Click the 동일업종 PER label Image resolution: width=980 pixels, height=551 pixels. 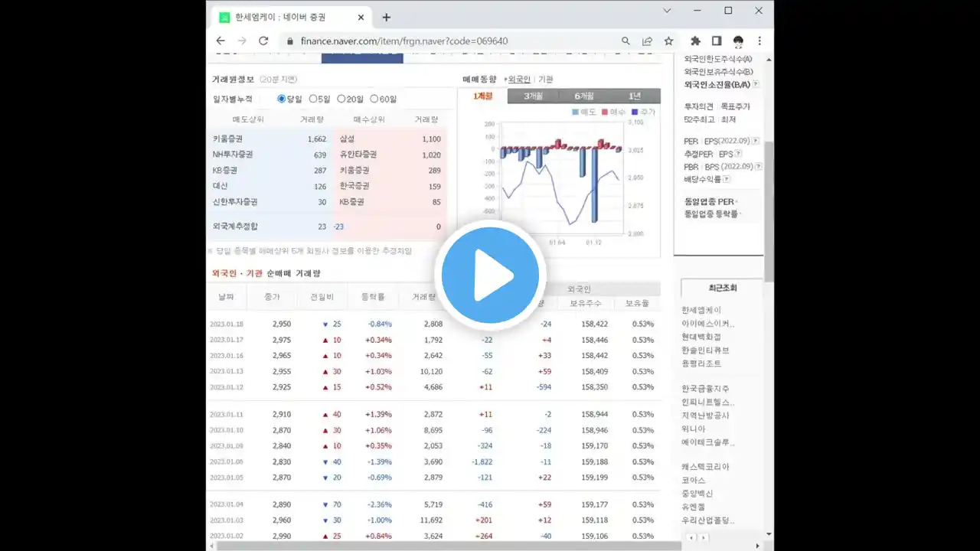pyautogui.click(x=709, y=201)
